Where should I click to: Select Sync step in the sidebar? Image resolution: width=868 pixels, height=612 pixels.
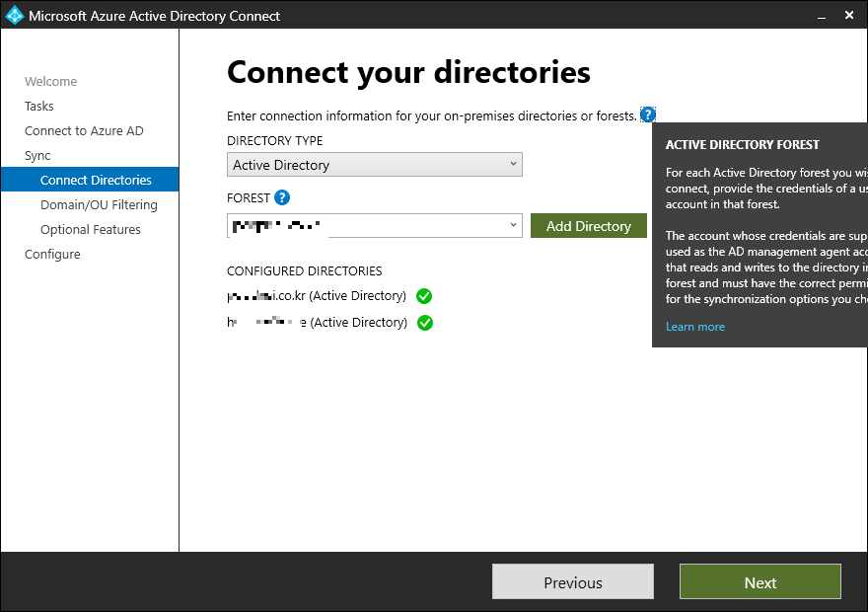[37, 156]
